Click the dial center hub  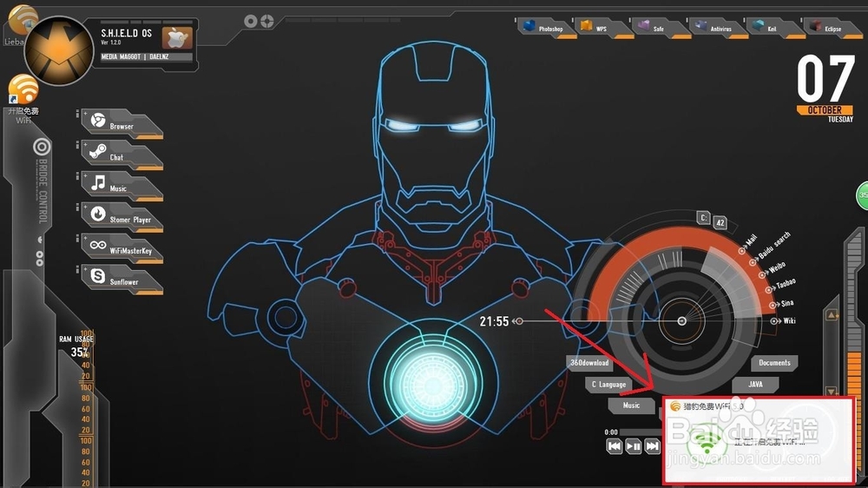[682, 320]
